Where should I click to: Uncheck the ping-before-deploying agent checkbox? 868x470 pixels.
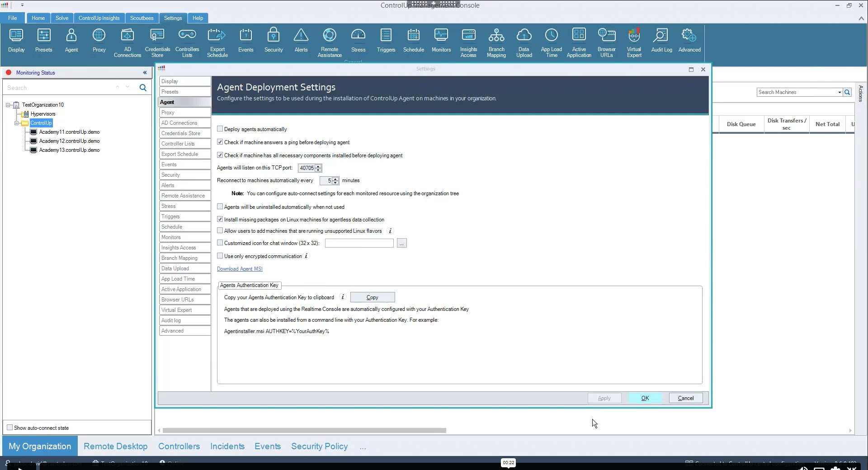(x=220, y=142)
